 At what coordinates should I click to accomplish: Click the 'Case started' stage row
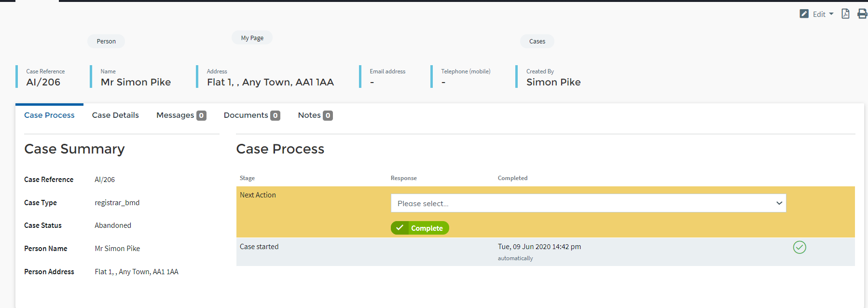pos(259,247)
